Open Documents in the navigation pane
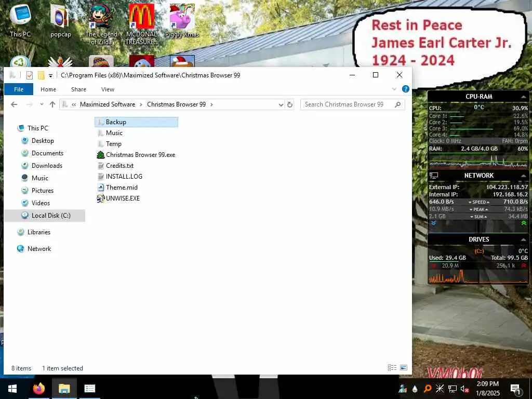The width and height of the screenshot is (532, 399). [x=47, y=153]
